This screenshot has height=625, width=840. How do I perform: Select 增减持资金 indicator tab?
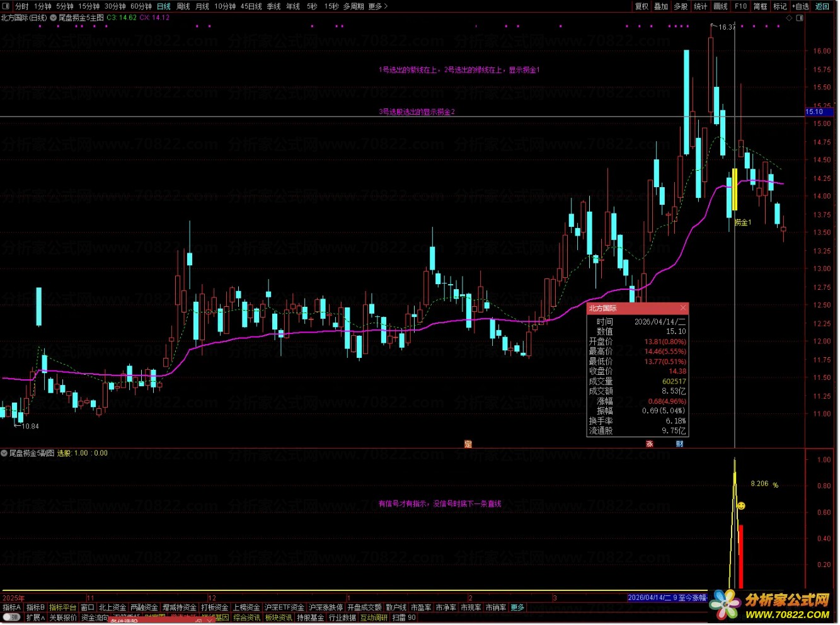point(180,608)
